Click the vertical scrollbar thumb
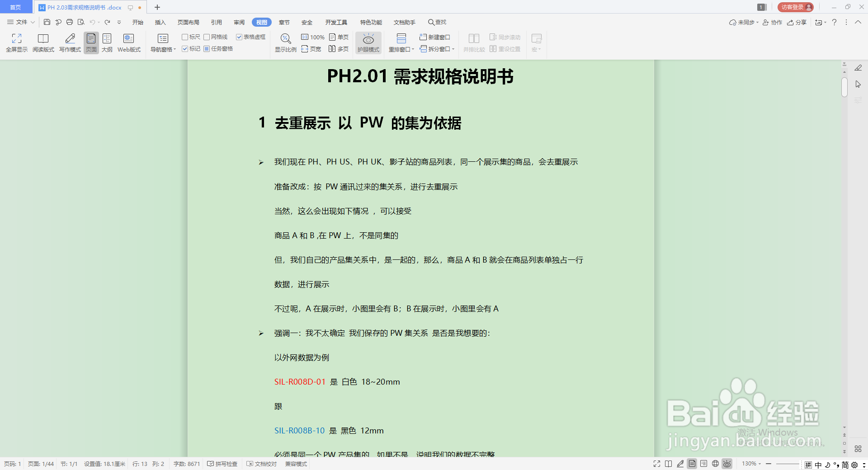This screenshot has height=470, width=868. [844, 87]
